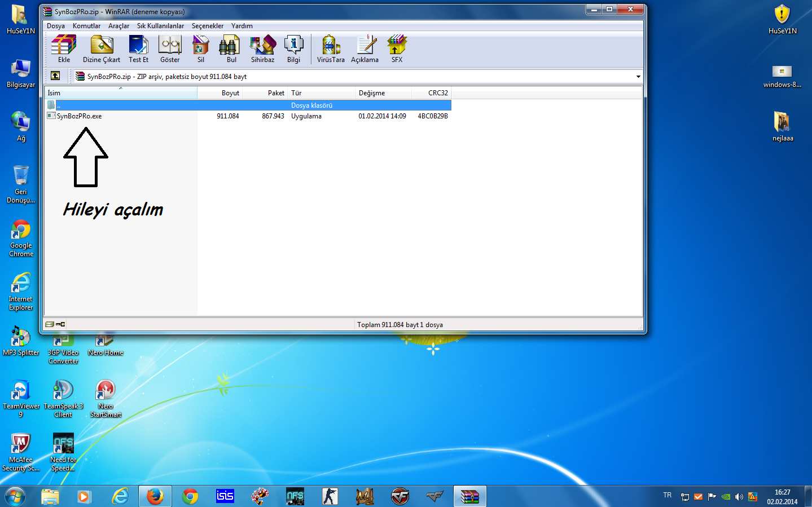Open the Araçlar menu
812x507 pixels.
(x=118, y=26)
